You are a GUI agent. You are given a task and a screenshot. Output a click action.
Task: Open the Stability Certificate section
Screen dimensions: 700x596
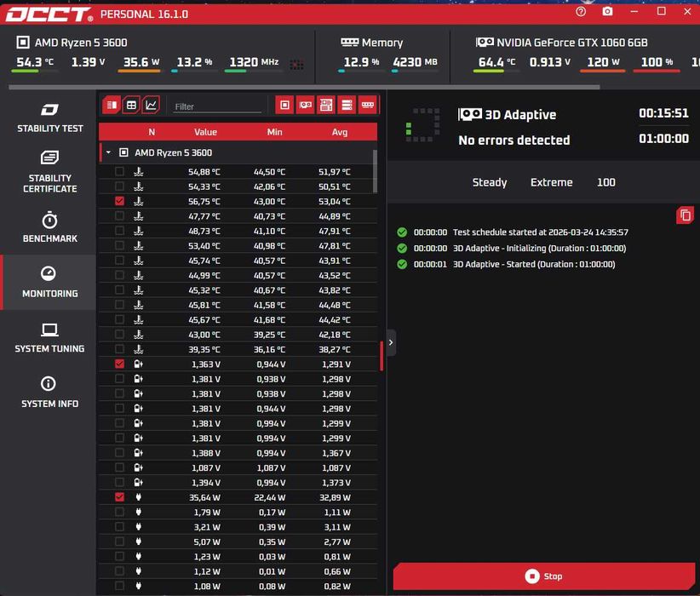[x=49, y=171]
